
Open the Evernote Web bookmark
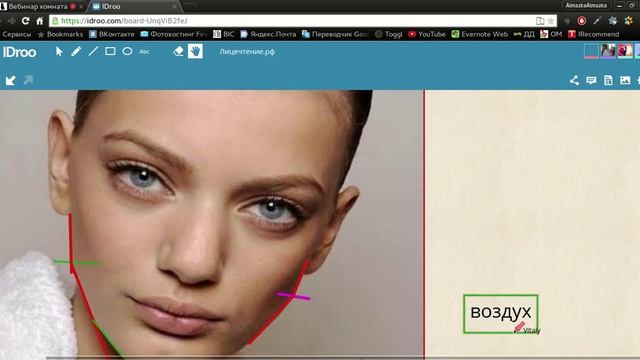[480, 34]
